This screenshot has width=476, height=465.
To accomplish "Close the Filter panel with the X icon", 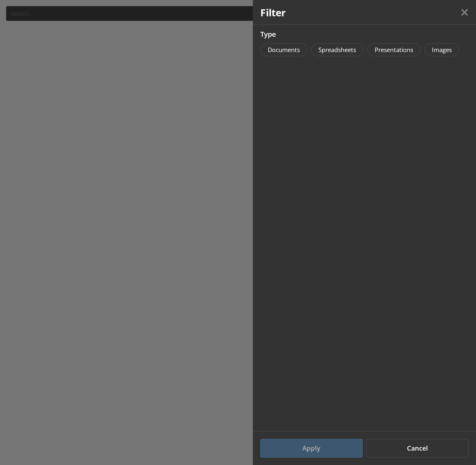I will click(464, 13).
